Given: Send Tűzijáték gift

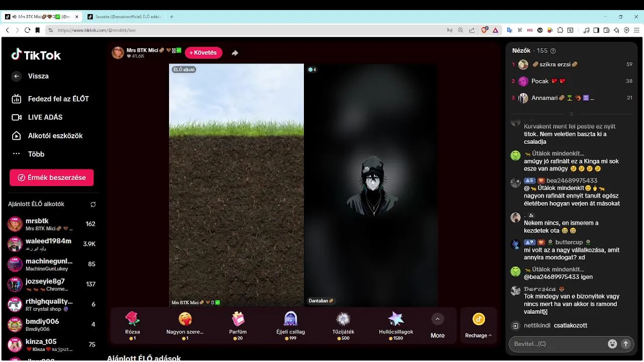Looking at the screenshot, I should [344, 325].
